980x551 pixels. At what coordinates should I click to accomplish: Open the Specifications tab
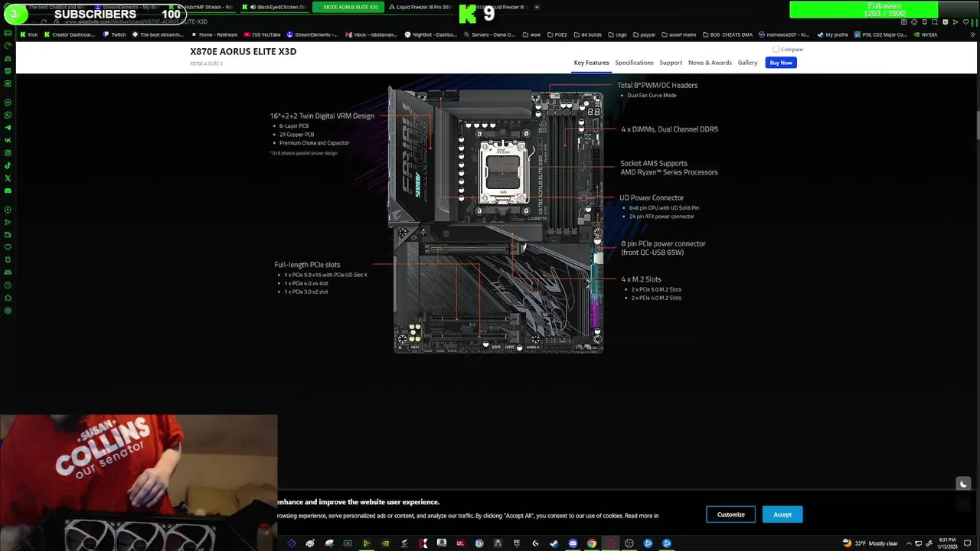[634, 63]
